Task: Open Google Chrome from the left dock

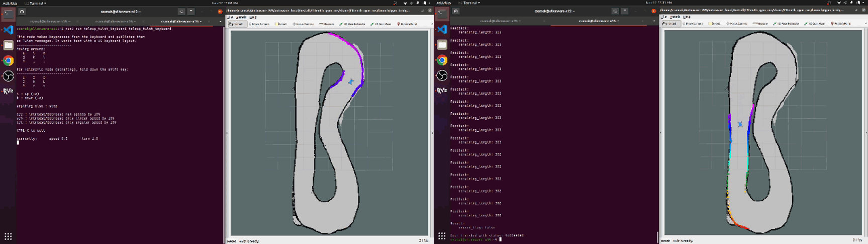Action: tap(8, 60)
